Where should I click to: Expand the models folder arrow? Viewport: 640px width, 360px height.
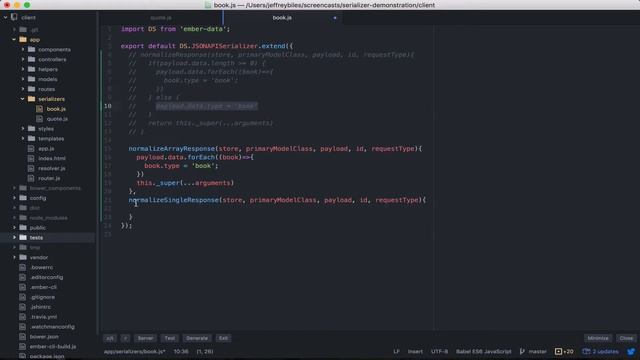pos(23,79)
